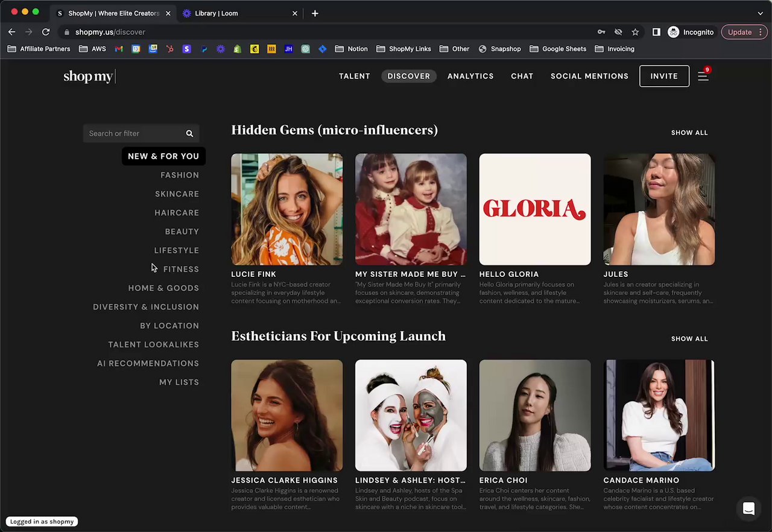Screen dimensions: 772x532
Task: Select the Fitness category
Action: coord(181,269)
